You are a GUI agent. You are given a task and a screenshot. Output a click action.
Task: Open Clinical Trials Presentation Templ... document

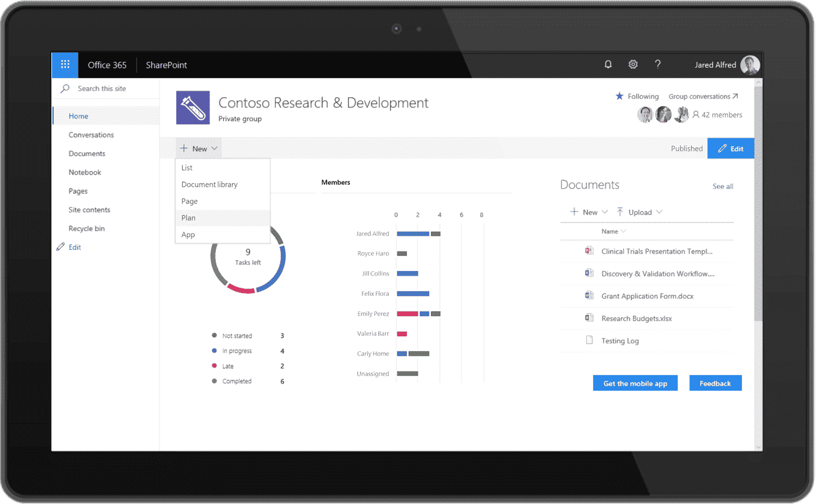657,251
